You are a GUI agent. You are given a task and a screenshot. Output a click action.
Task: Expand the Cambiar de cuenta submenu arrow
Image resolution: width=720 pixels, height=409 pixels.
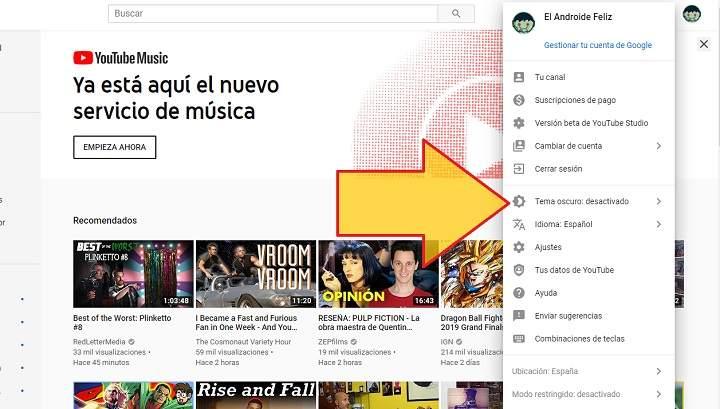pyautogui.click(x=659, y=146)
